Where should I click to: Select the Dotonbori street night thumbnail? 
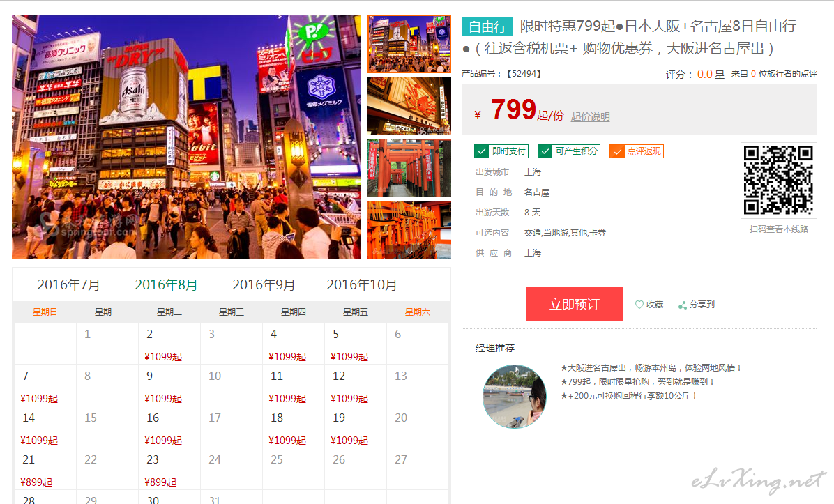point(409,44)
